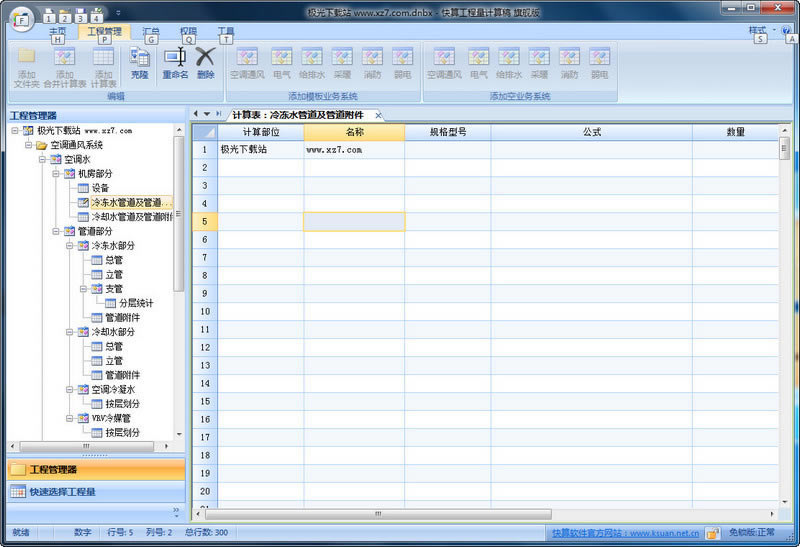The image size is (800, 547).
Task: Switch to the 汇总 ribbon tab
Action: tap(151, 32)
